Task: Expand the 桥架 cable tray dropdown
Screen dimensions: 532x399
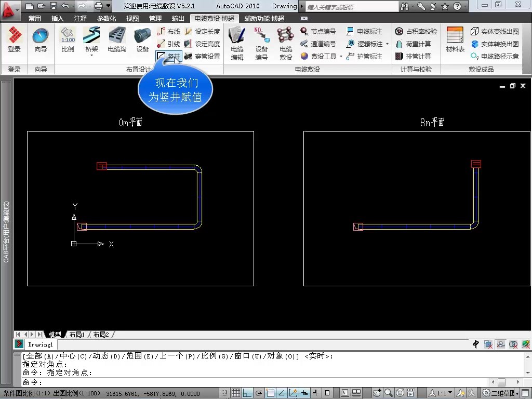Action: point(91,55)
